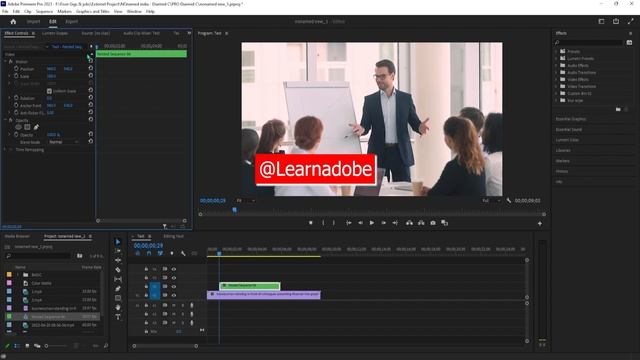Expand Audio Effects folder
Image resolution: width=640 pixels, height=360 pixels.
coord(556,65)
